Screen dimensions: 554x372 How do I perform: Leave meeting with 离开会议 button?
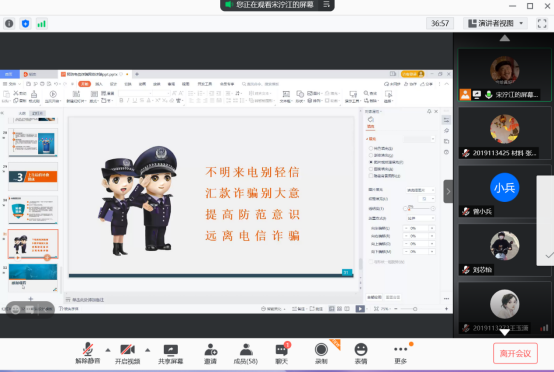[x=515, y=353]
